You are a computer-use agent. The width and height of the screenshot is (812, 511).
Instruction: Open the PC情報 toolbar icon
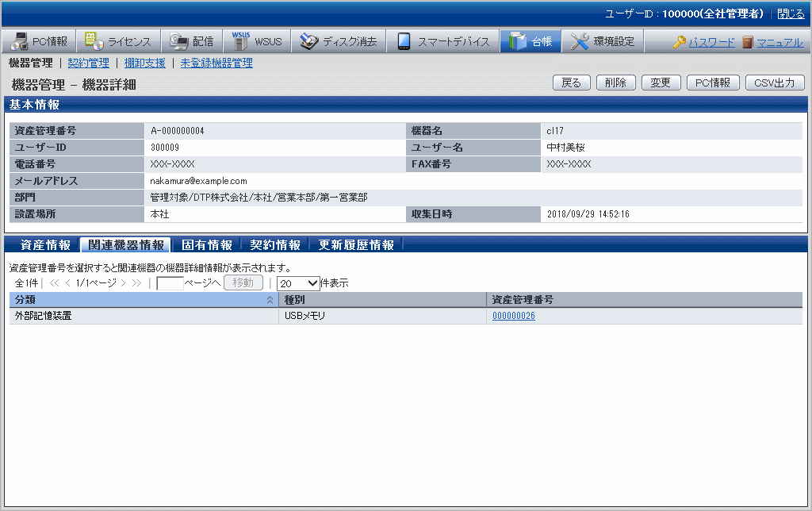20,41
